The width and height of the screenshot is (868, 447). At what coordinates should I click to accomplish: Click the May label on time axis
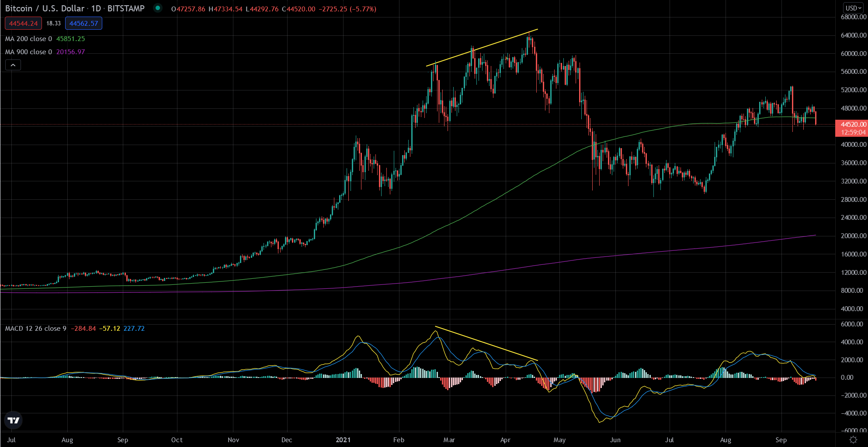(x=559, y=440)
